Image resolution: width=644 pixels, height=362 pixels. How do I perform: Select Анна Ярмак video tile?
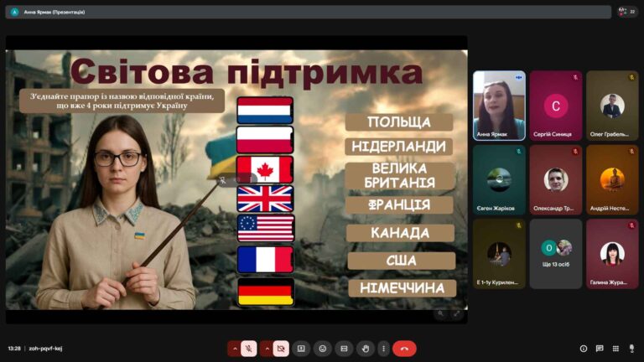499,106
